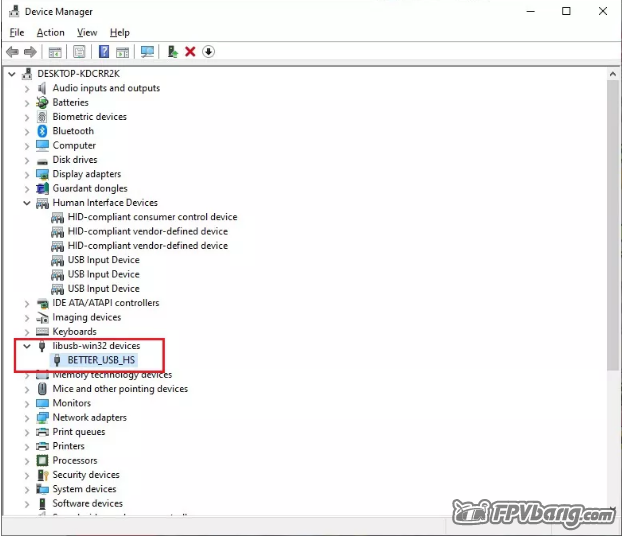Click the Forward arrow toolbar button
The image size is (622, 536).
pos(30,52)
